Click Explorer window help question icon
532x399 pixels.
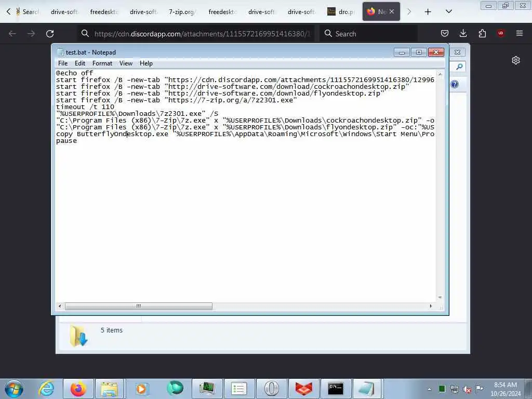[455, 84]
